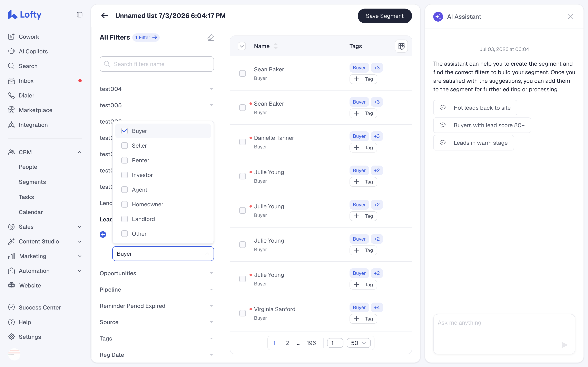Viewport: 588px width, 367px height.
Task: Open the Dialer phone icon
Action: (x=11, y=95)
